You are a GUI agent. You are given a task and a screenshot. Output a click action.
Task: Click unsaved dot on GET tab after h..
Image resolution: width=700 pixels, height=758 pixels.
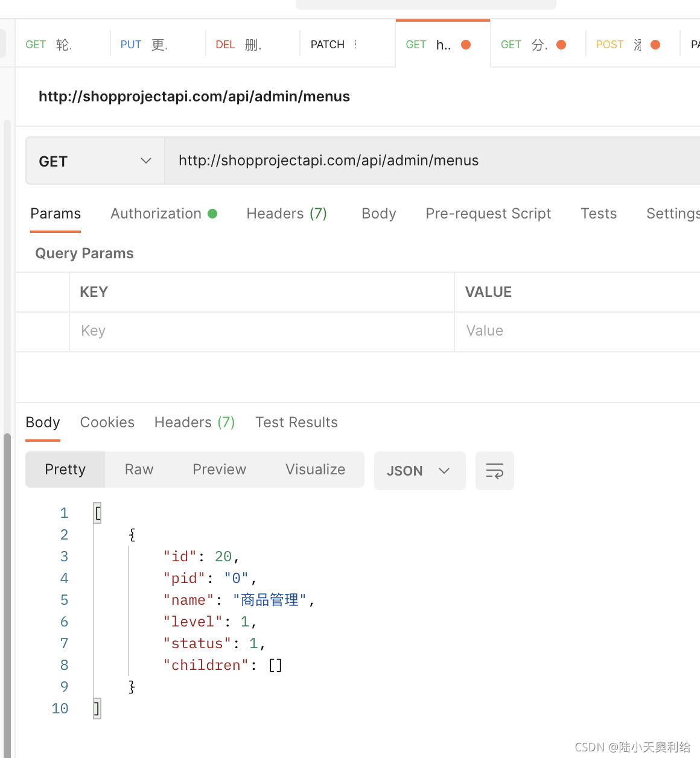[561, 45]
